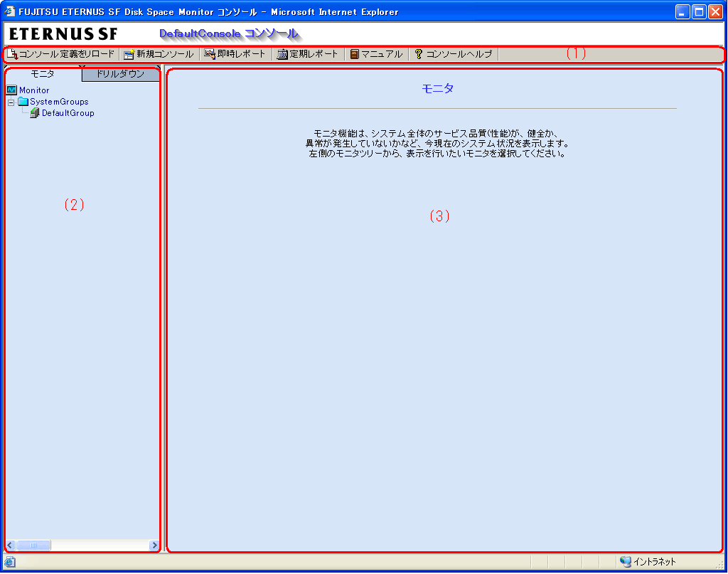Click the 定期レポート calendar icon
The width and height of the screenshot is (728, 574).
tap(282, 54)
